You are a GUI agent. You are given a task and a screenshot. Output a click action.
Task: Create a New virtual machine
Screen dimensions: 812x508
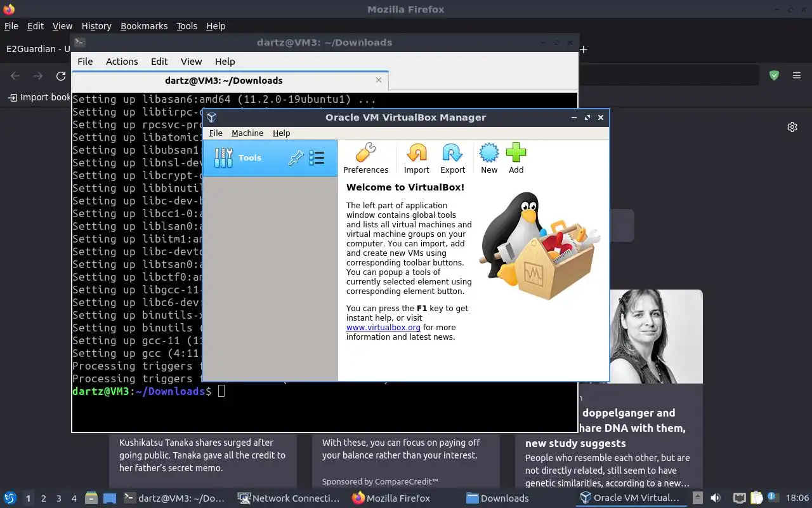click(x=489, y=158)
